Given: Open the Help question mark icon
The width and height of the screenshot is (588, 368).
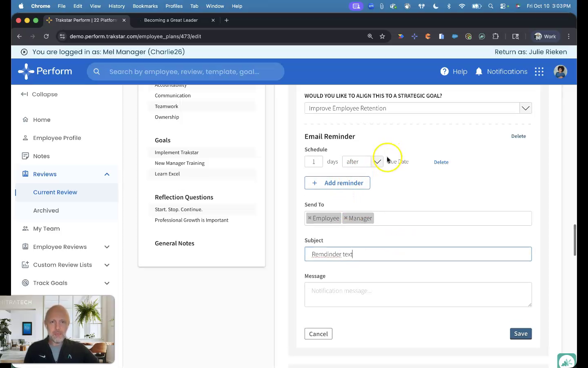Looking at the screenshot, I should [444, 72].
